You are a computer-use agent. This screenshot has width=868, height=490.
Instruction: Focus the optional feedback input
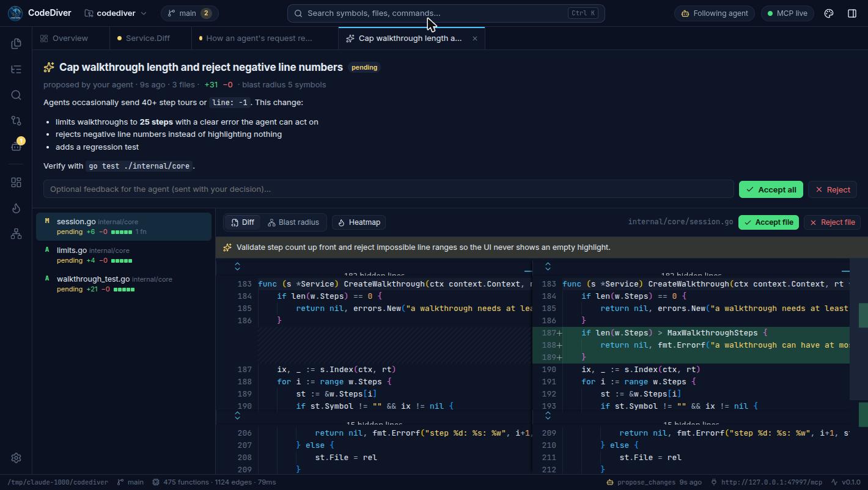click(x=388, y=189)
